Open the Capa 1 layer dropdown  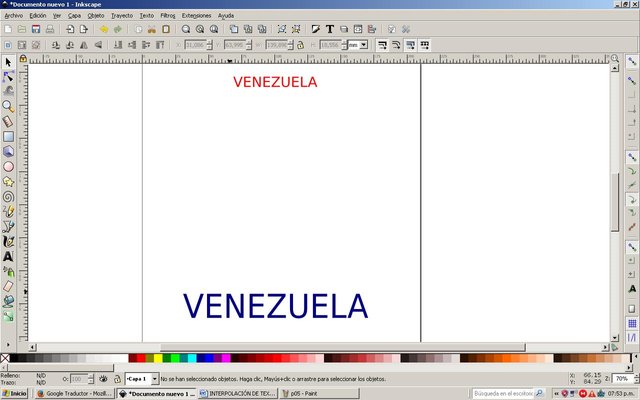(x=155, y=379)
